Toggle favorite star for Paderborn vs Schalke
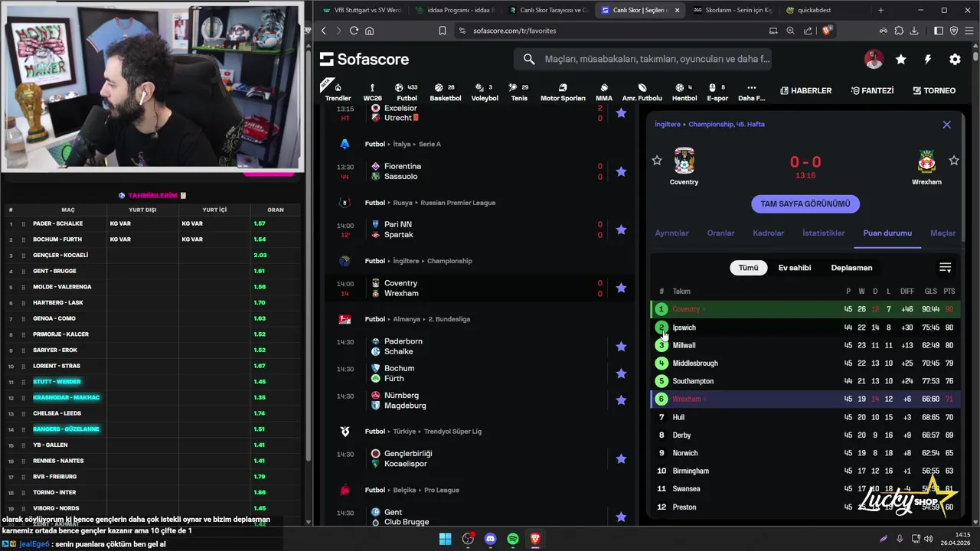 tap(621, 346)
